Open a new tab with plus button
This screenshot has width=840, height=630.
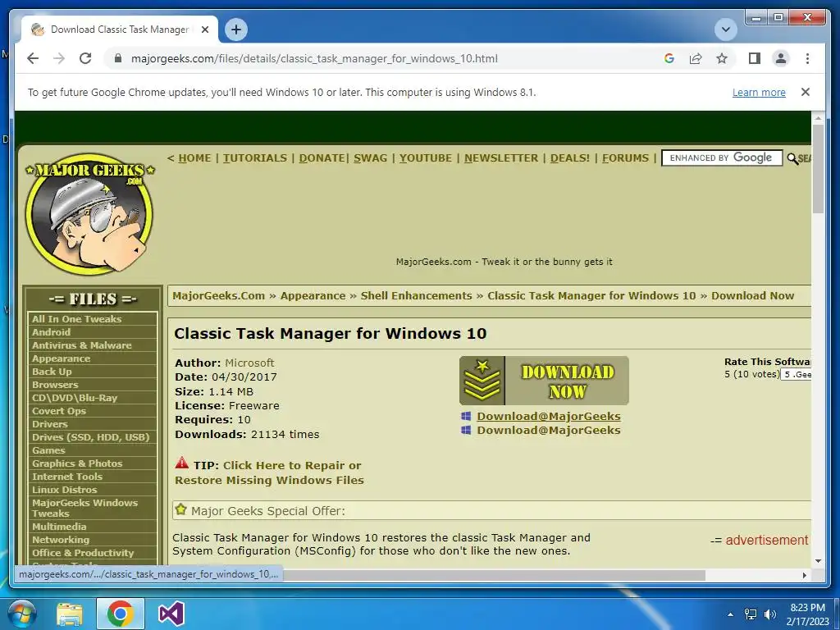[x=236, y=30]
